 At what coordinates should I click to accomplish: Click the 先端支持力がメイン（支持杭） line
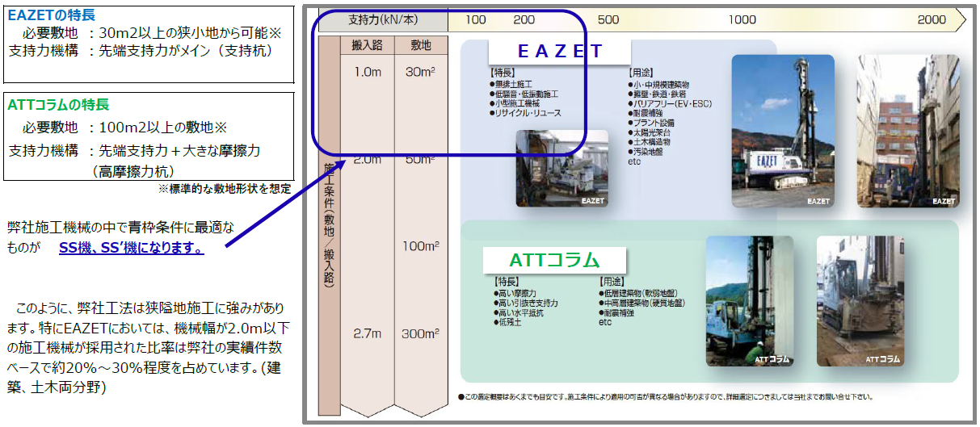point(141,51)
